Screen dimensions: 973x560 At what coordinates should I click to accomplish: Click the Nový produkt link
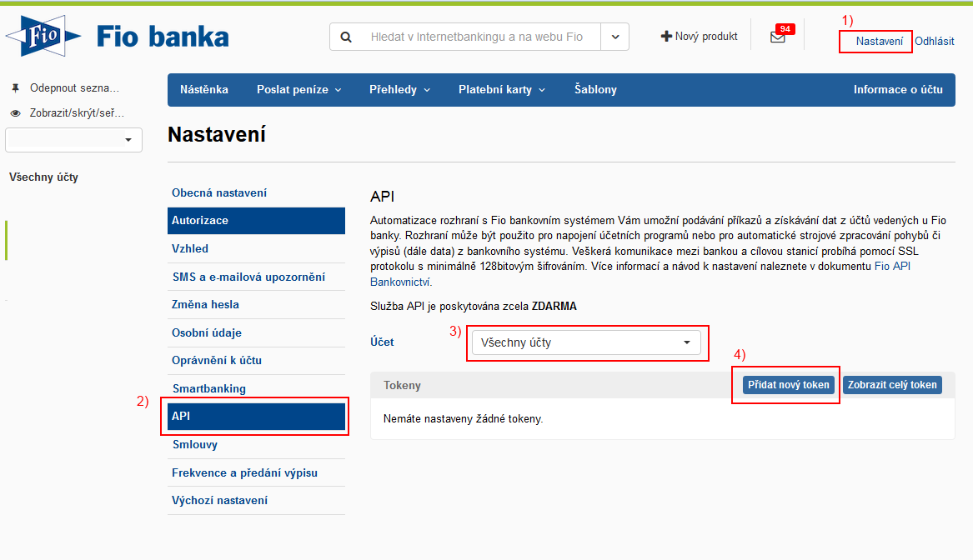(706, 37)
